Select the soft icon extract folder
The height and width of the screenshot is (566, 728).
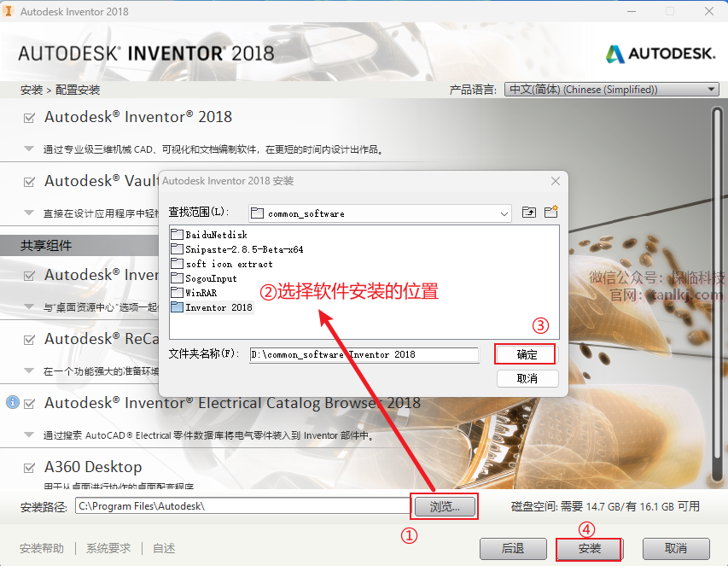click(221, 264)
